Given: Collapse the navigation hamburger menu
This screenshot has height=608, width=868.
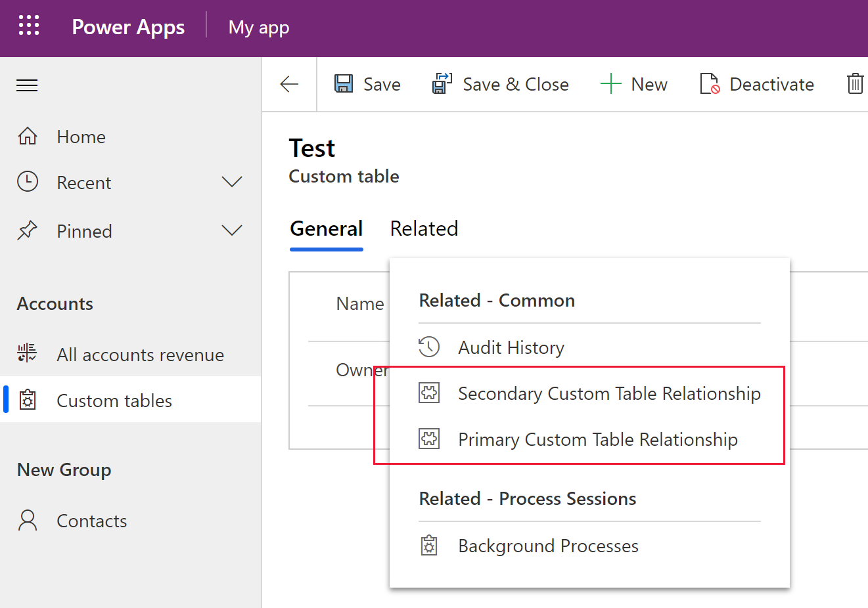Looking at the screenshot, I should [27, 85].
